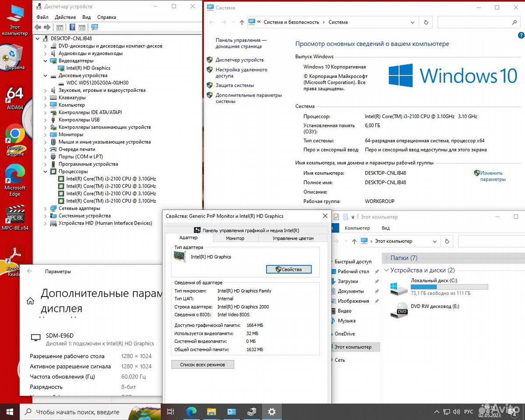Click Дополнительные параметры системы link
Viewport: 525px width, 420px height.
tap(248, 98)
